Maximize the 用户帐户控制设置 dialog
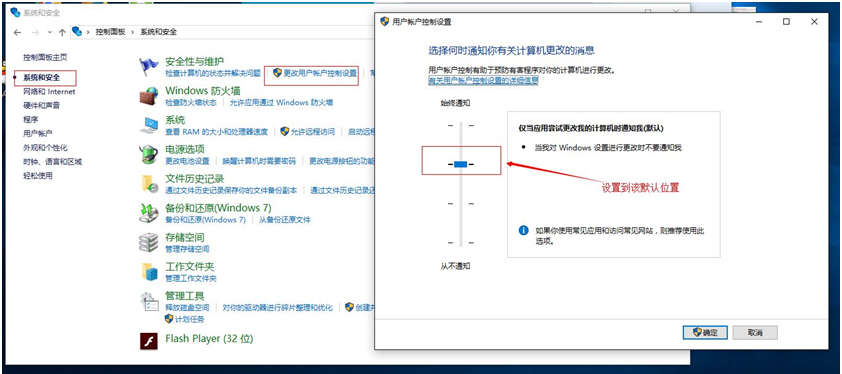This screenshot has width=842, height=374. point(786,21)
